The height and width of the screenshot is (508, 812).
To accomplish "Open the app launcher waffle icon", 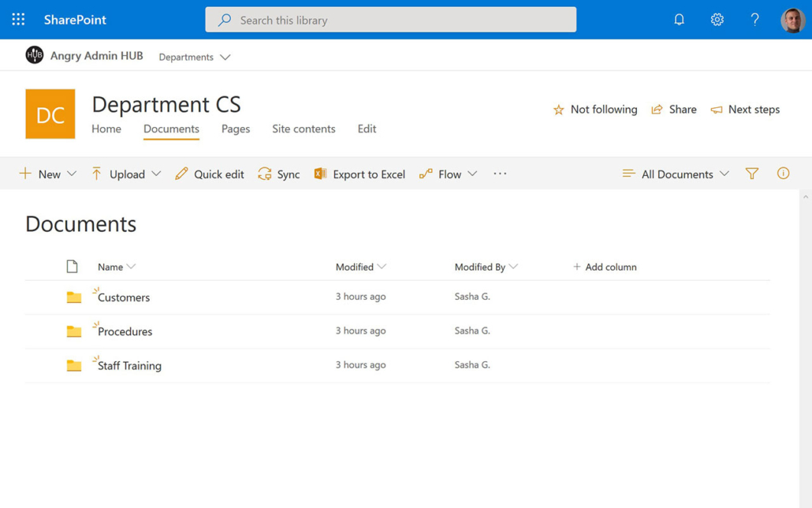I will 18,20.
